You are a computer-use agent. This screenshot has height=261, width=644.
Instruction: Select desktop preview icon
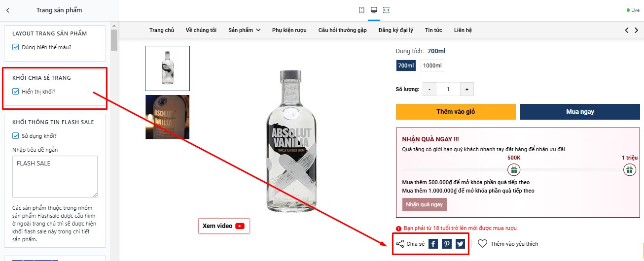374,10
